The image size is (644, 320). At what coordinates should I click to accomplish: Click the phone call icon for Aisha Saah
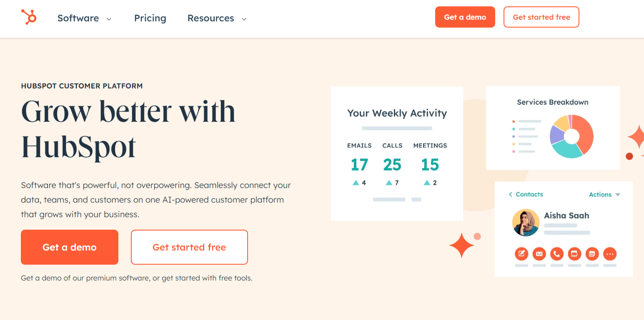557,254
